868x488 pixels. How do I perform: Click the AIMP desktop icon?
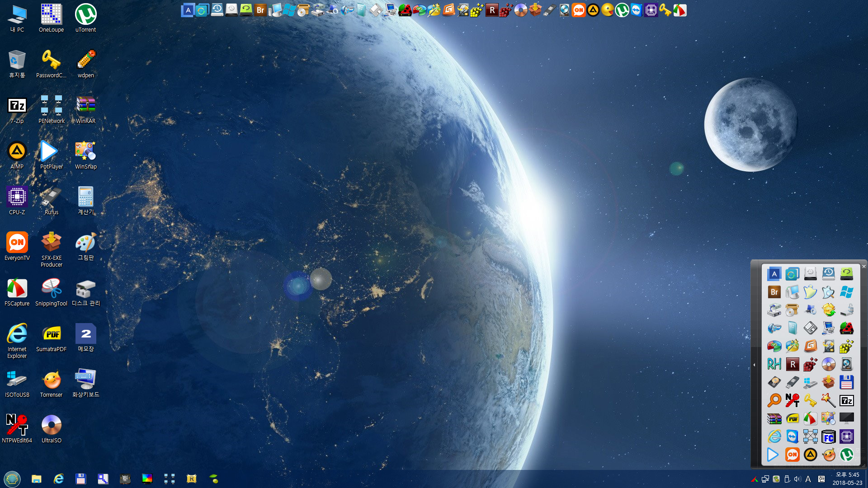pyautogui.click(x=17, y=155)
